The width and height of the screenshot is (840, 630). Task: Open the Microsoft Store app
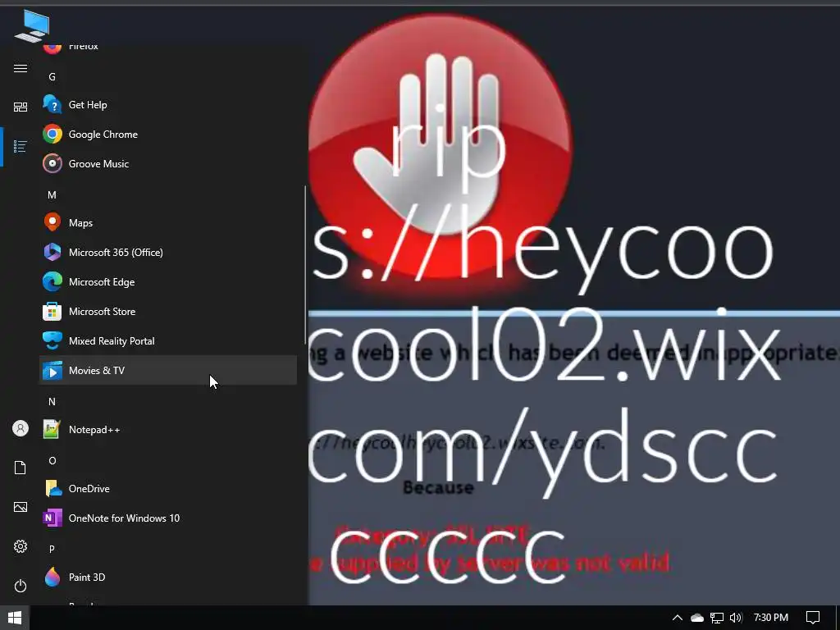click(167, 311)
